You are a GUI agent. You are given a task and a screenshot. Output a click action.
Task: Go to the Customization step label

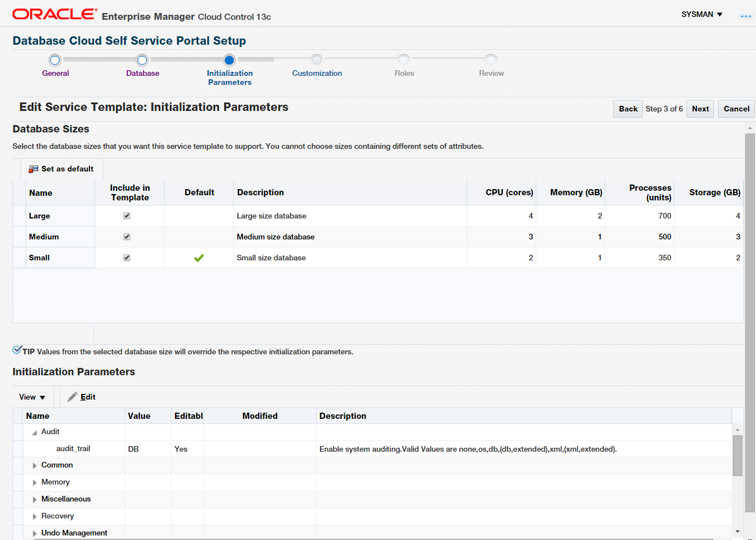tap(317, 73)
